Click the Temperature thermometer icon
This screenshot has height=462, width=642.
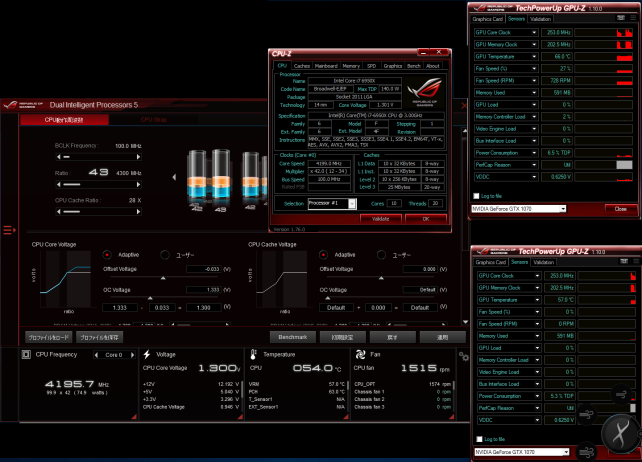253,354
